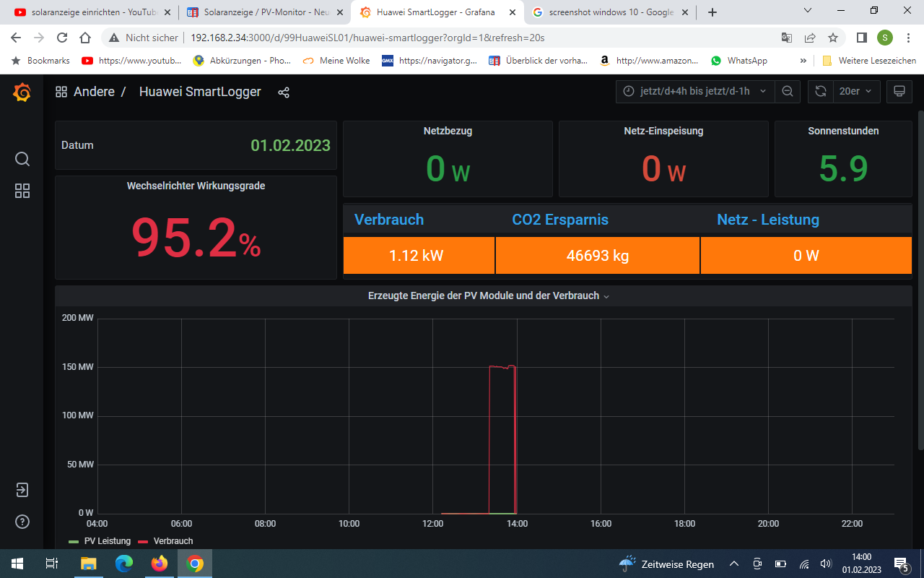Click the Andere folder breadcrumb link
924x578 pixels.
click(x=94, y=92)
